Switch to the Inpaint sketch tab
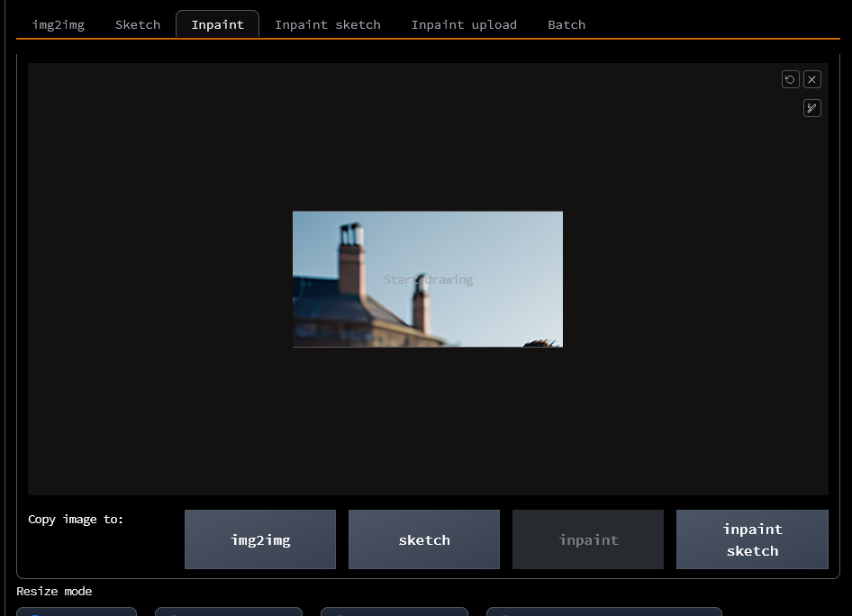This screenshot has width=852, height=616. coord(328,24)
